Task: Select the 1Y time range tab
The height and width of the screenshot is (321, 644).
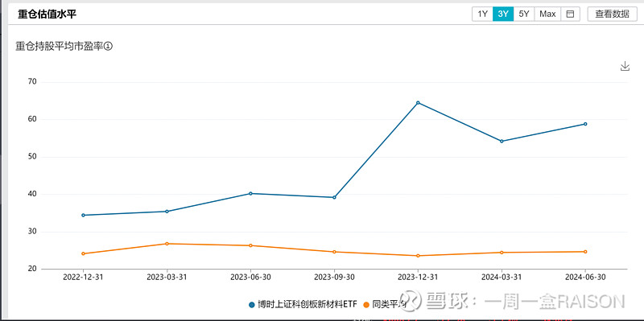Action: (482, 14)
